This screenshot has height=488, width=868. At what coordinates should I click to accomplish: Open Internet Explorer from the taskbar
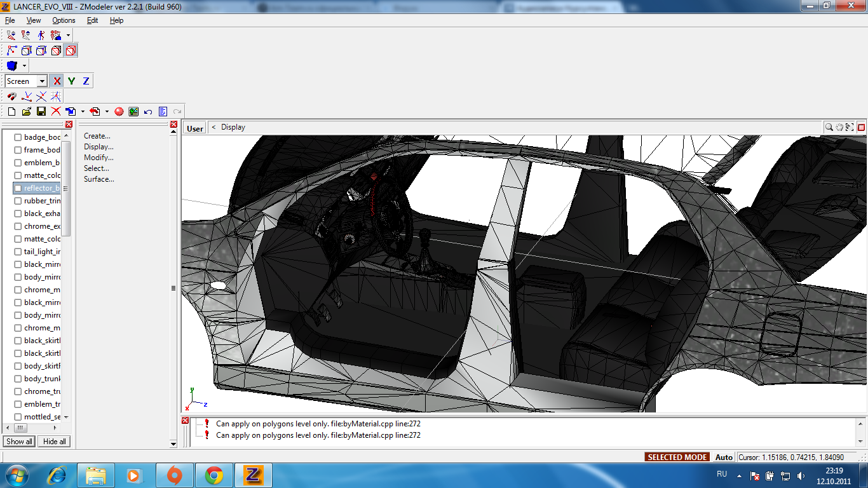click(x=57, y=475)
